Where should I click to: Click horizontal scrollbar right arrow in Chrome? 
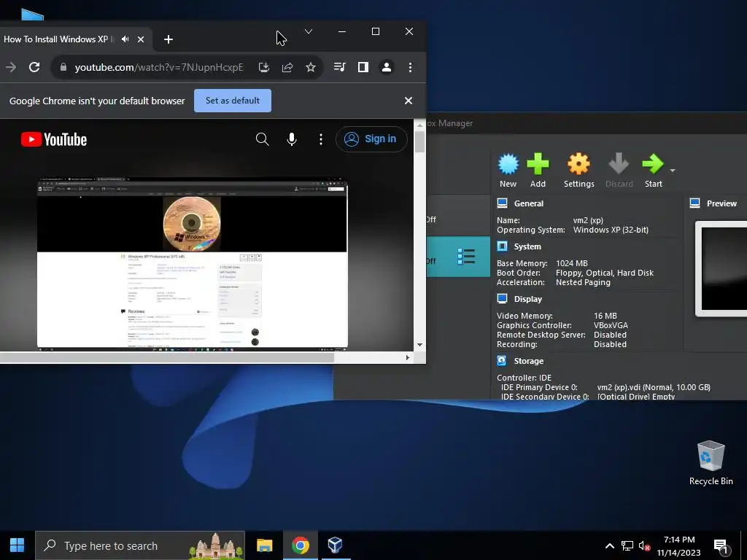(407, 357)
